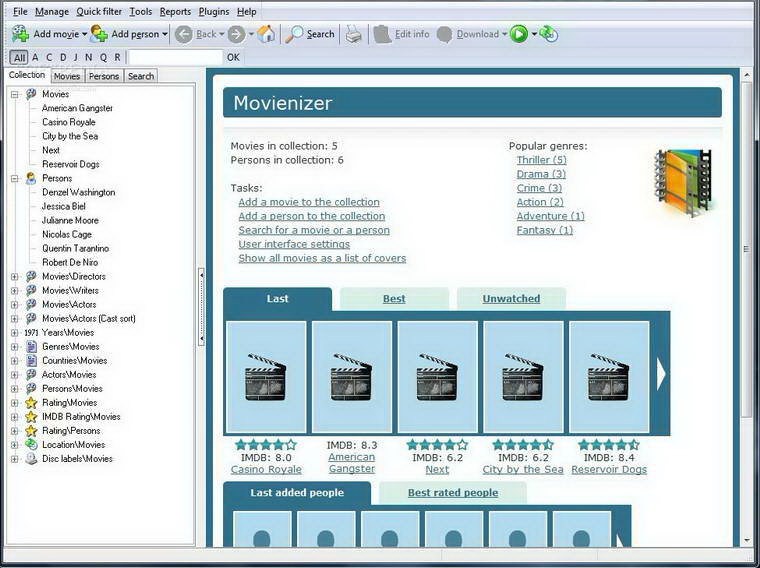The height and width of the screenshot is (568, 760).
Task: Open the City by the Sea link
Action: coord(523,469)
